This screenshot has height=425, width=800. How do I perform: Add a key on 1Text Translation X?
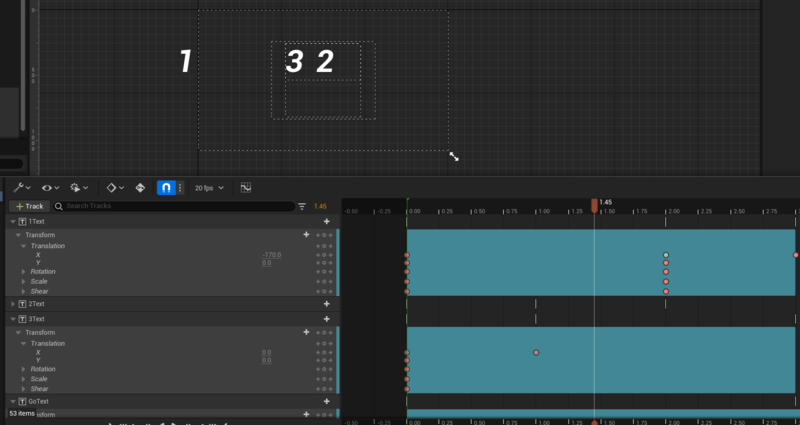(324, 255)
